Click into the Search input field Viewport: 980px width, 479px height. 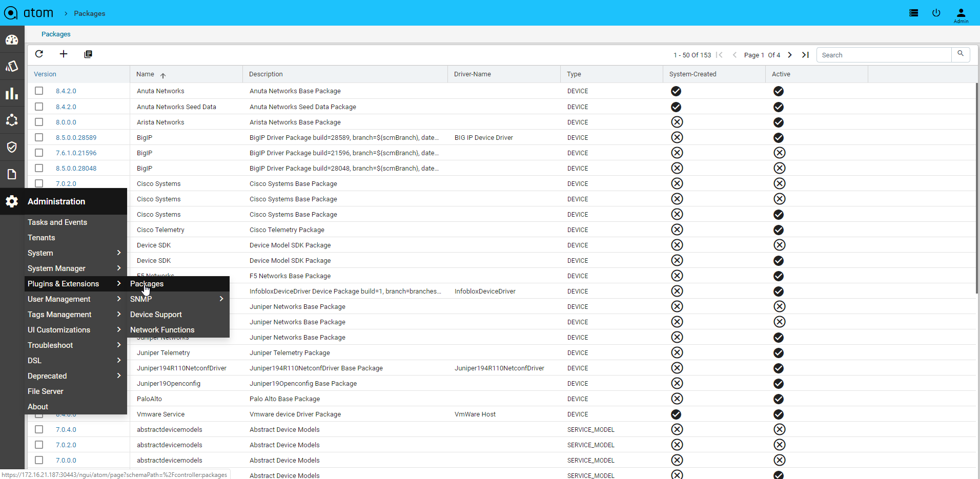884,55
